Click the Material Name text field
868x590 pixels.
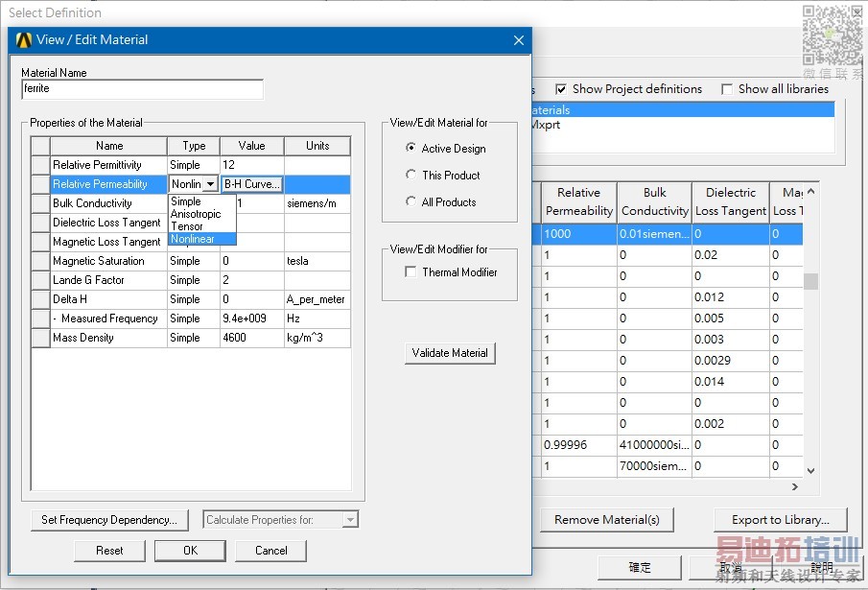tap(142, 89)
